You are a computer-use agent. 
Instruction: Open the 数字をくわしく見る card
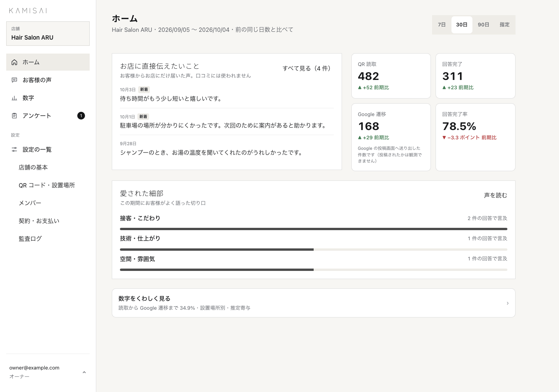(313, 303)
